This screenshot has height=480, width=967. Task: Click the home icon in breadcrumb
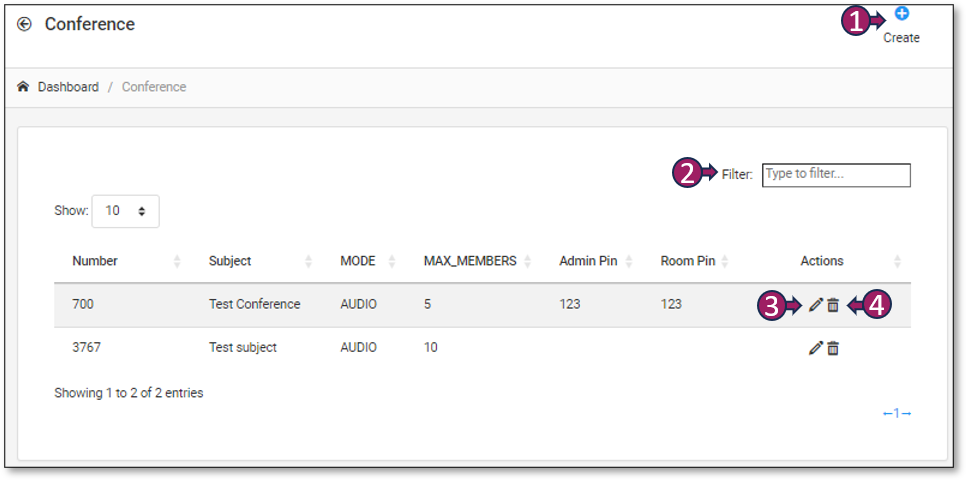point(23,87)
